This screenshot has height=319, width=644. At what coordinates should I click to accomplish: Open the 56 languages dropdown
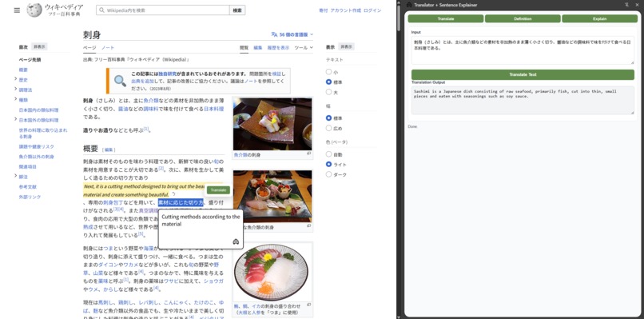pyautogui.click(x=292, y=35)
